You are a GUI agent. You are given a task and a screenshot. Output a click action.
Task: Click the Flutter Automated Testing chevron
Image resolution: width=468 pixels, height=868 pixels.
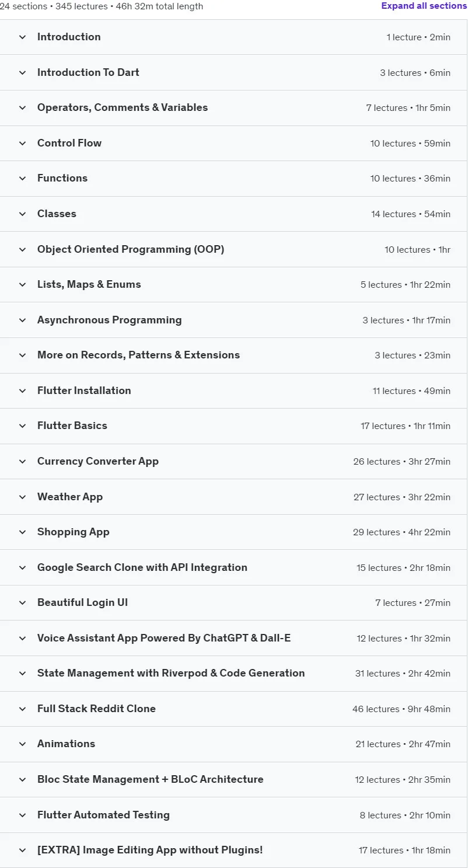[23, 815]
